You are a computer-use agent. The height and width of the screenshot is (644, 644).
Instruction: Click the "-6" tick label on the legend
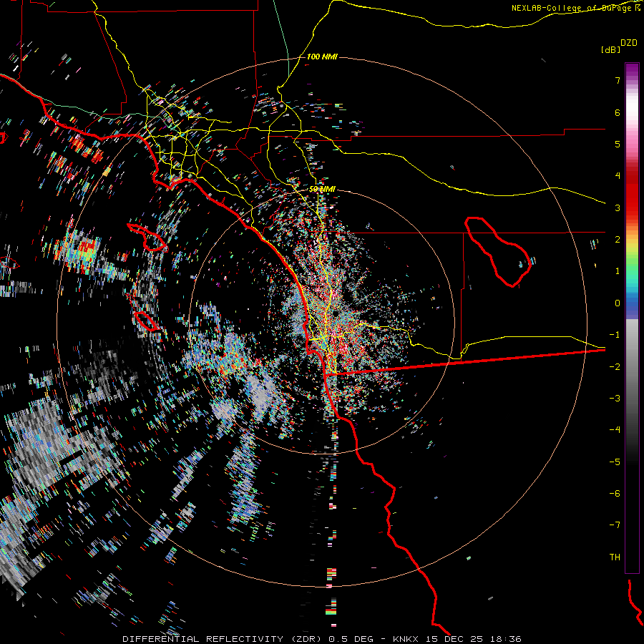click(x=615, y=494)
